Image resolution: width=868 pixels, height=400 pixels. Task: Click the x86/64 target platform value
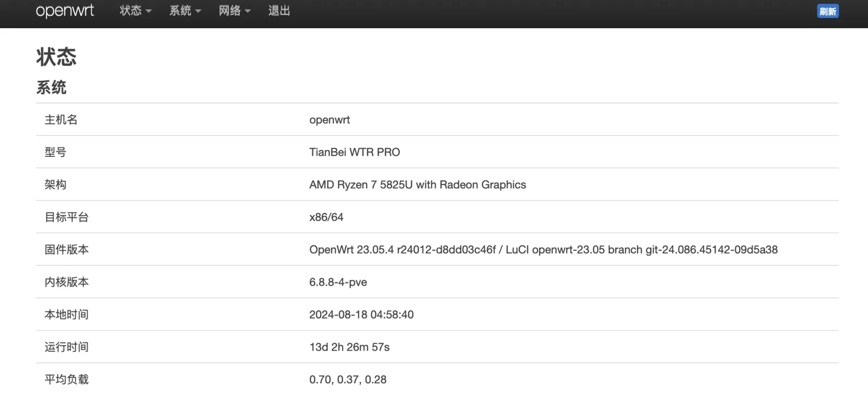point(326,217)
